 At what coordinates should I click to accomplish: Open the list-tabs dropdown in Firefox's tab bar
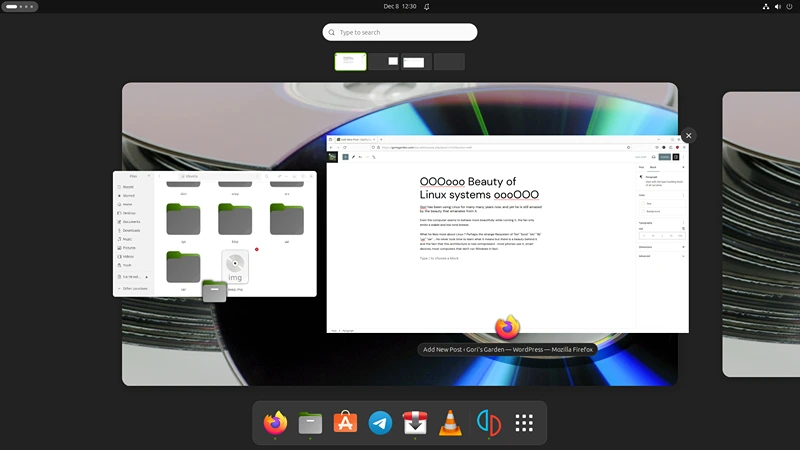[659, 139]
